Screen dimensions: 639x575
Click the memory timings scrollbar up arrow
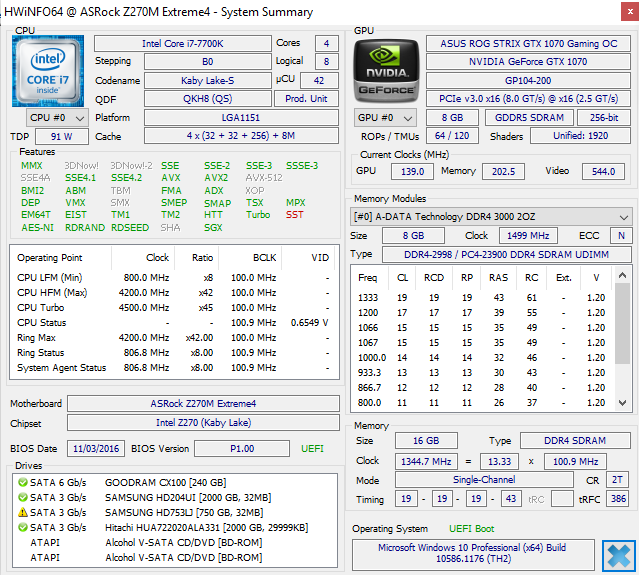pyautogui.click(x=622, y=275)
